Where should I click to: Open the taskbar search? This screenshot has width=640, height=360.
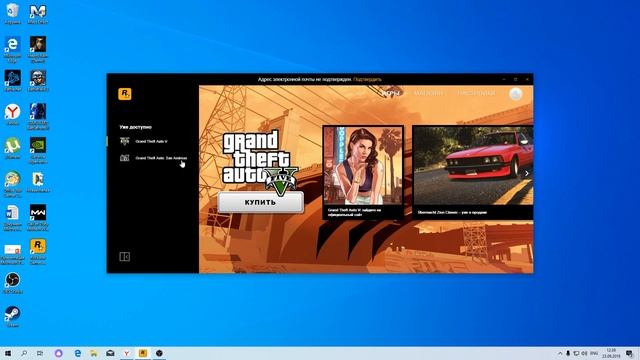tap(24, 353)
